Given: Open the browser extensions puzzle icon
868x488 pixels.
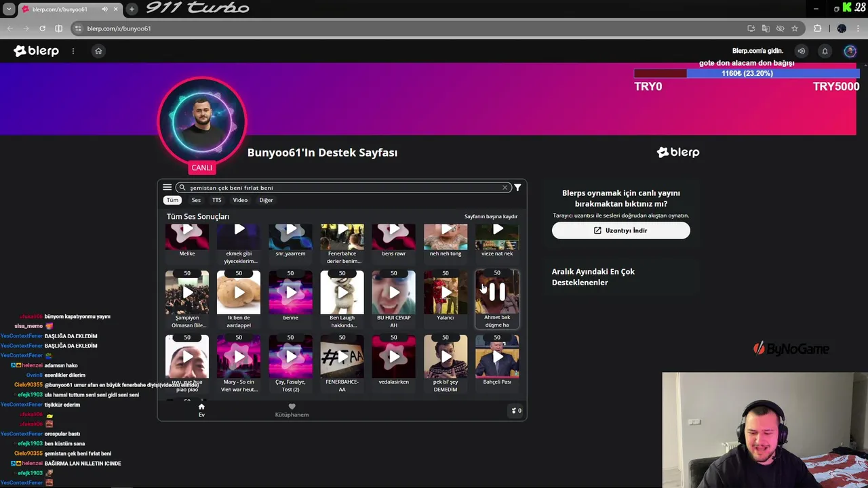Looking at the screenshot, I should click(x=817, y=28).
